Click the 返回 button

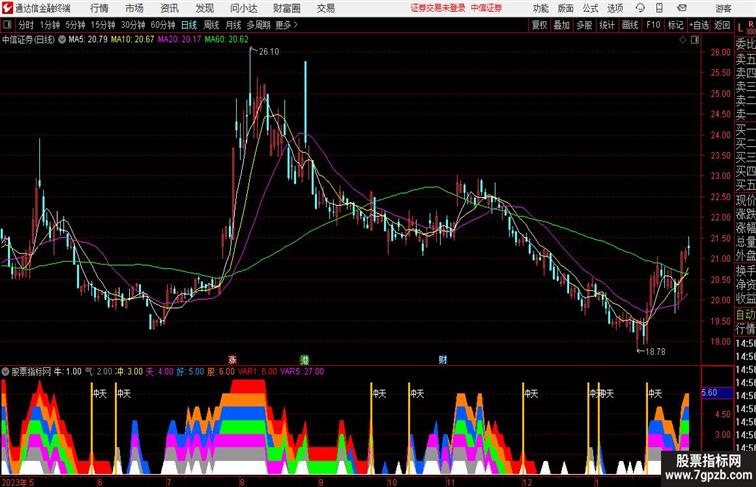(x=722, y=25)
